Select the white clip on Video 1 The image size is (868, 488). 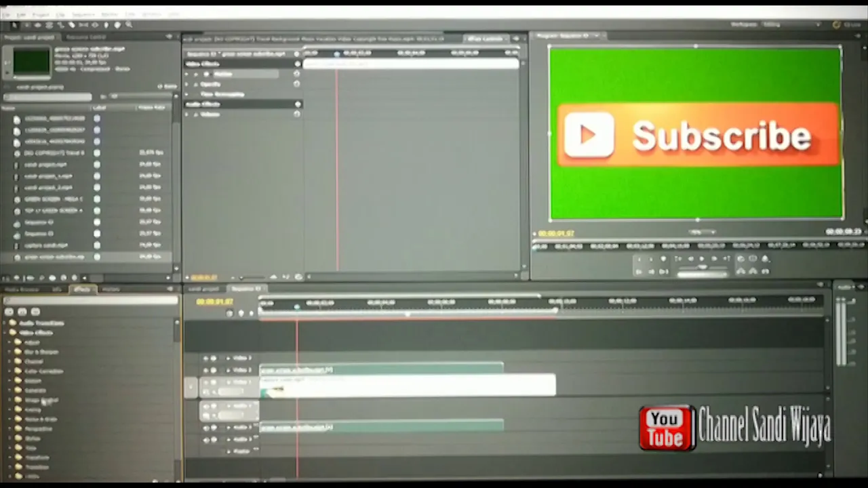[x=408, y=386]
